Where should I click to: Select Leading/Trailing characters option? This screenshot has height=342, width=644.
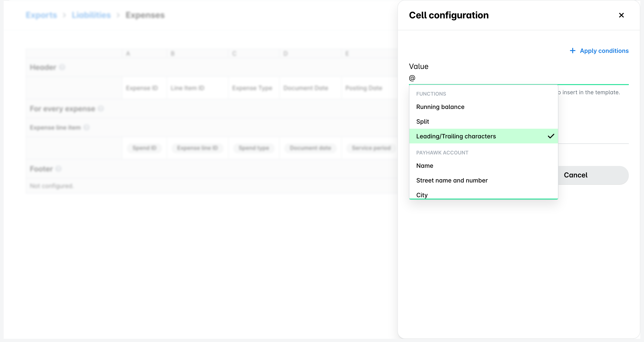pos(483,136)
